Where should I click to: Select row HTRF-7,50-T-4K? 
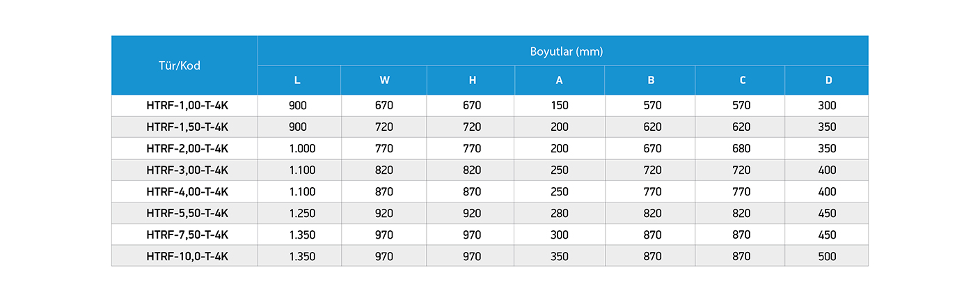click(x=490, y=235)
